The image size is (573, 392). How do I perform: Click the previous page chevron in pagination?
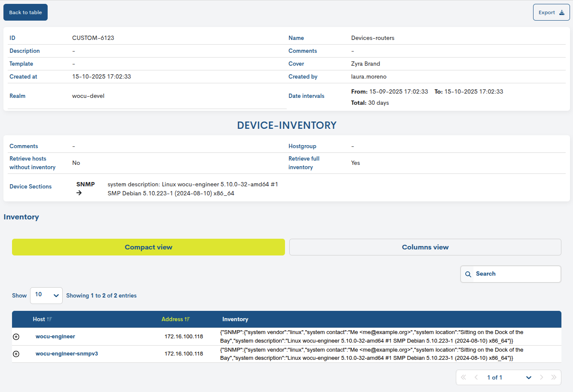(x=476, y=377)
